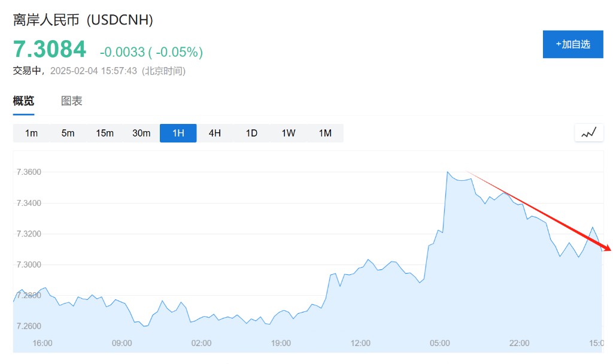The image size is (613, 364).
Task: Switch to 4H timeframe
Action: (x=214, y=133)
